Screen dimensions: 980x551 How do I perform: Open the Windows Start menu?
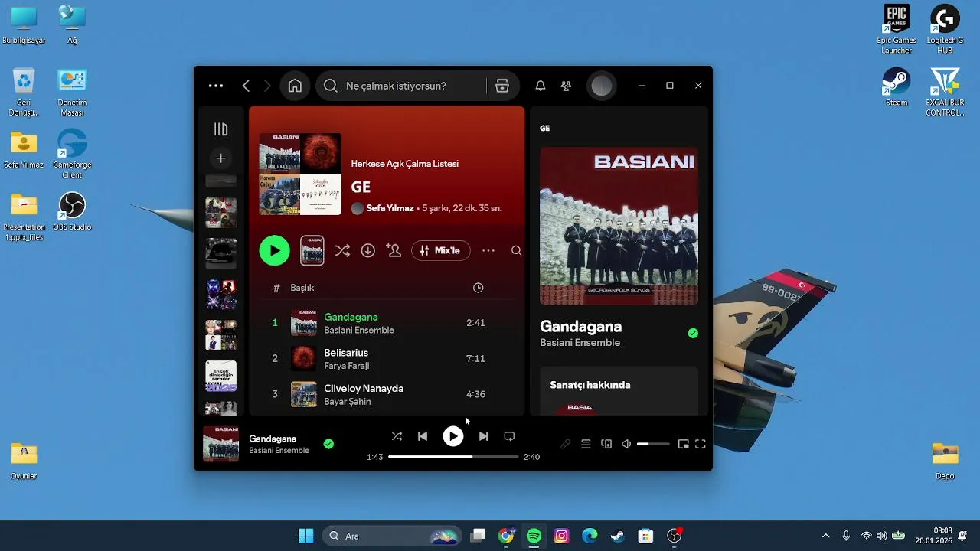(305, 536)
